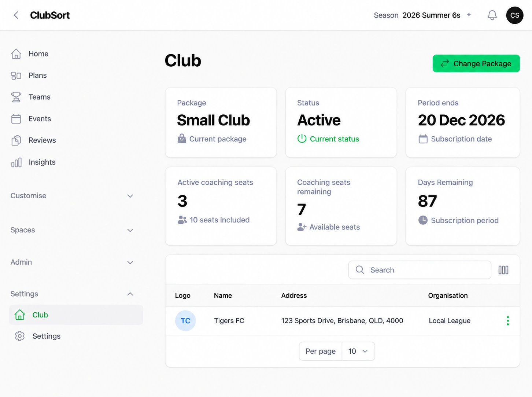Navigate to Insights page

pos(42,162)
